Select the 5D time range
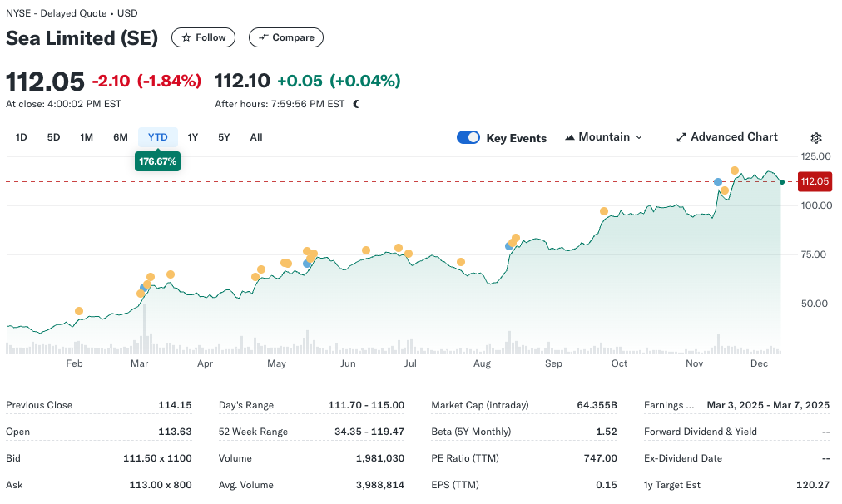Screen dimensions: 842x504 click(x=53, y=137)
